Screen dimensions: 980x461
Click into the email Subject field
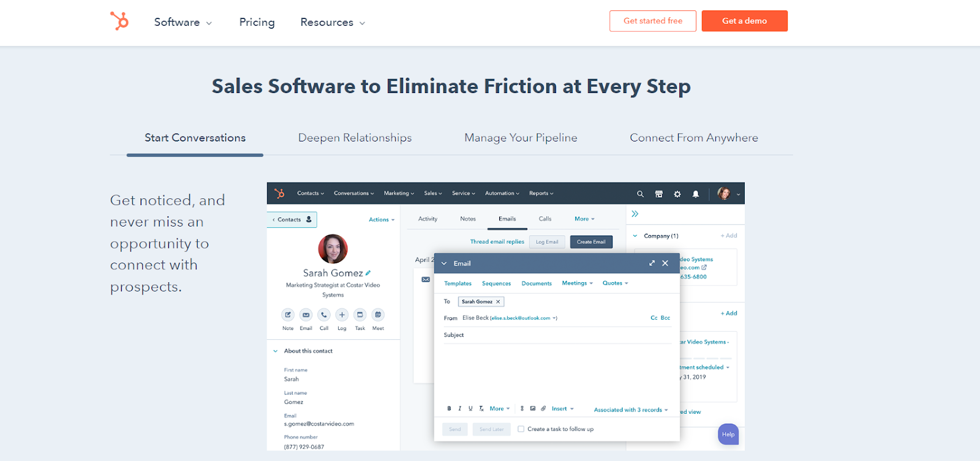[557, 335]
